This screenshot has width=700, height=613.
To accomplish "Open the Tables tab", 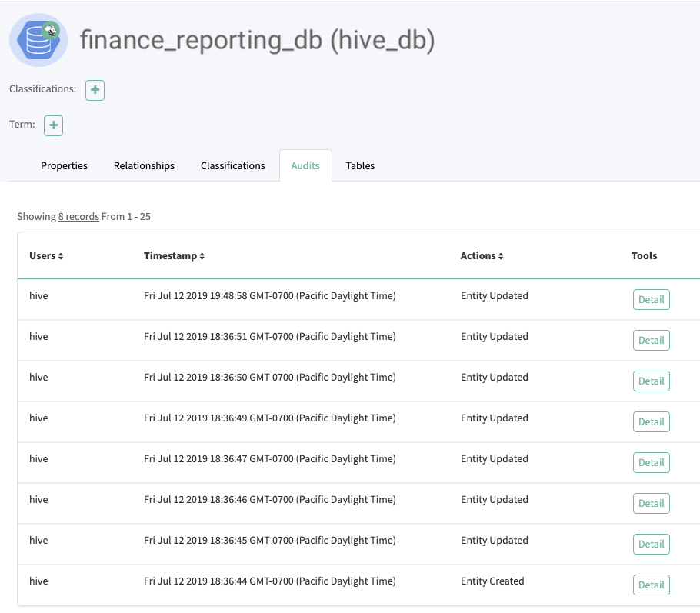I will click(x=360, y=165).
